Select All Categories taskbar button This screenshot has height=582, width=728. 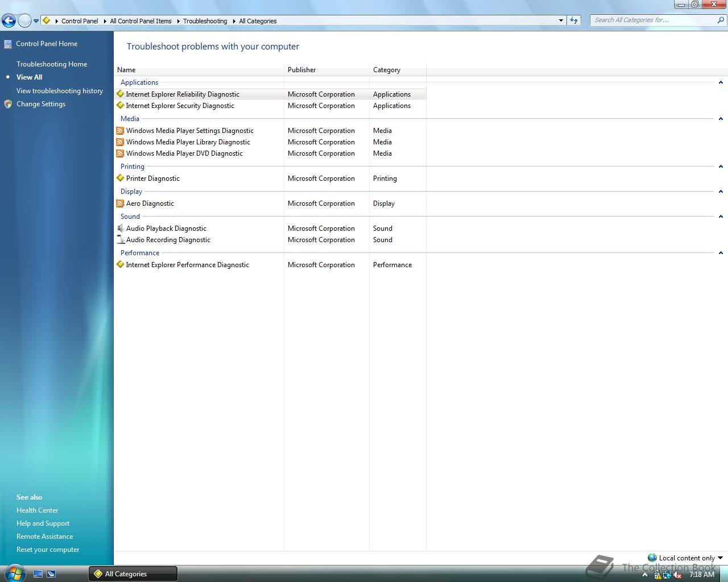click(x=133, y=574)
